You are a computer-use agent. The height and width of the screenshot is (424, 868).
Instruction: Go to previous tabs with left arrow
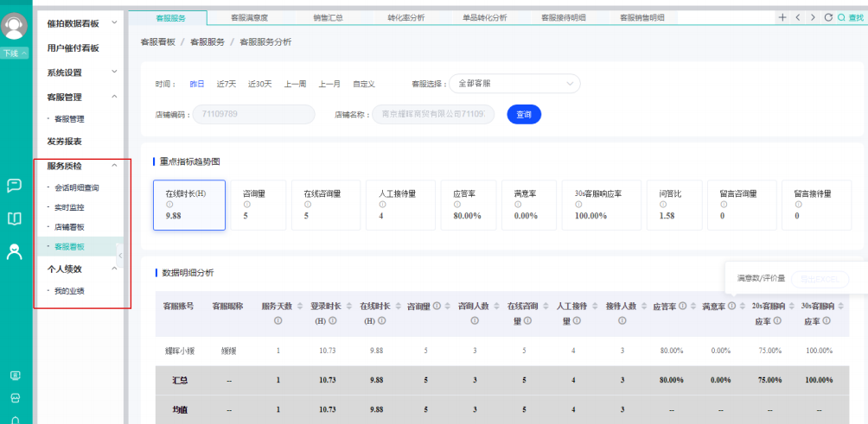click(798, 17)
